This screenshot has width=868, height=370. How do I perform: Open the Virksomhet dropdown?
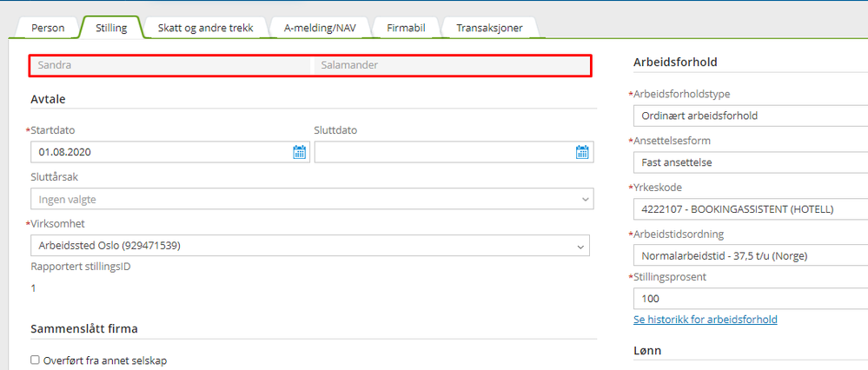click(310, 246)
